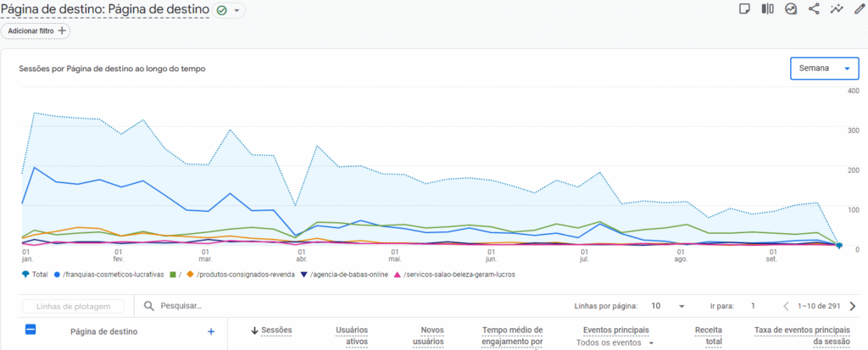Image resolution: width=868 pixels, height=350 pixels.
Task: Open Insights sparkline icon
Action: pyautogui.click(x=837, y=9)
